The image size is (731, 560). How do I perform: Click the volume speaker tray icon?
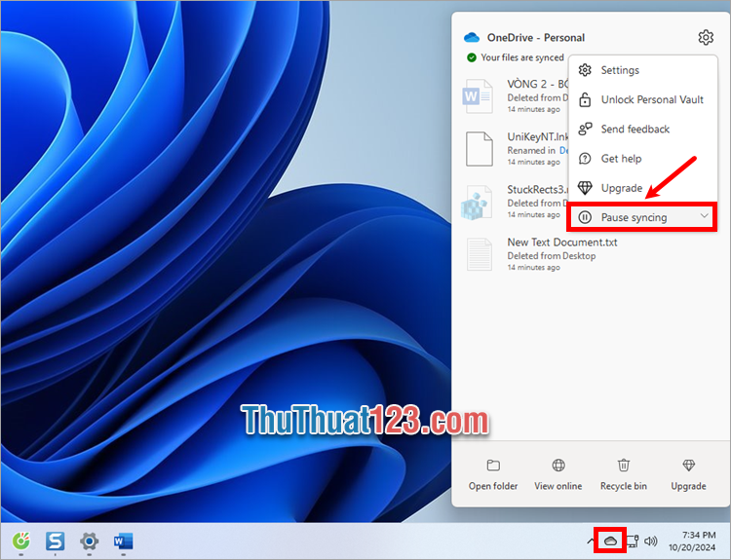[650, 541]
